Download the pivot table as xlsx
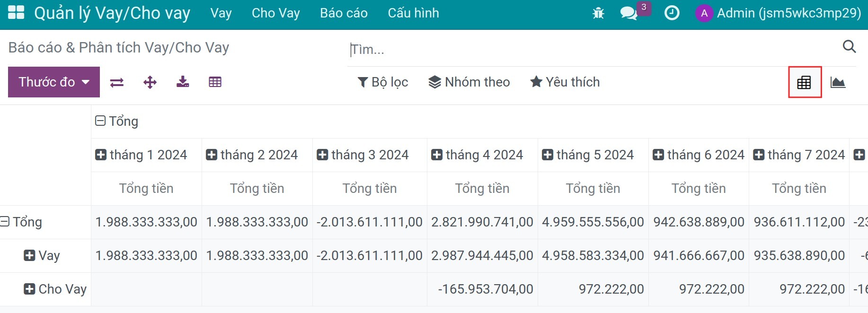This screenshot has width=868, height=313. 183,82
